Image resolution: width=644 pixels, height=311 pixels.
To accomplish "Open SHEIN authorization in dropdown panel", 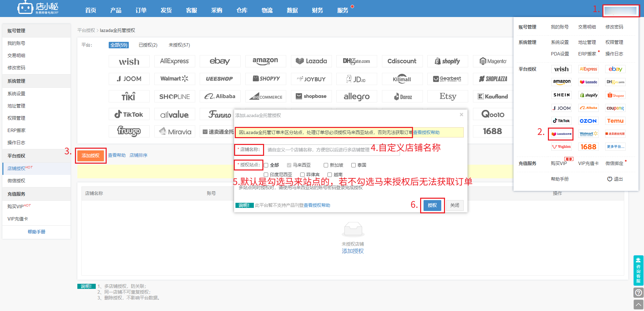I will pos(562,95).
